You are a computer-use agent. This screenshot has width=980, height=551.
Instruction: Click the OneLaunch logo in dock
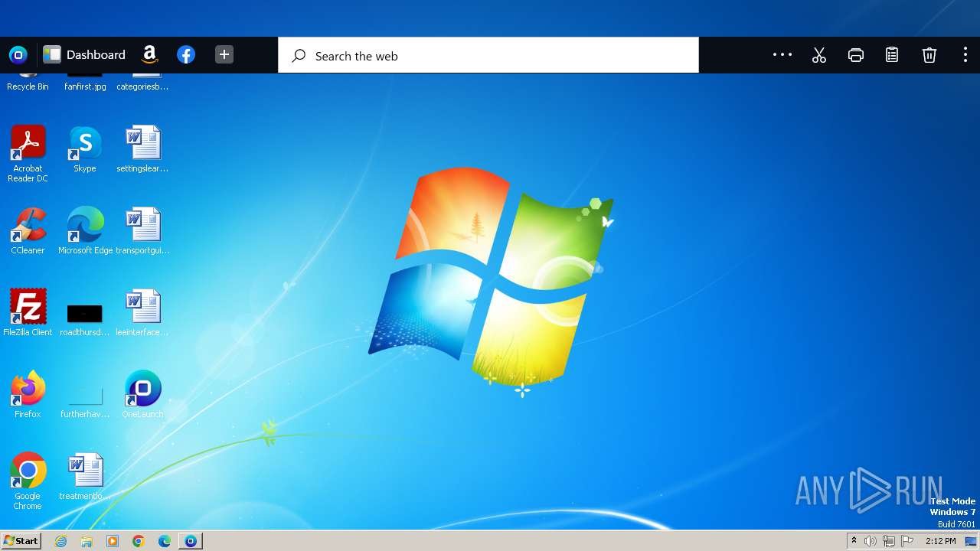point(18,54)
